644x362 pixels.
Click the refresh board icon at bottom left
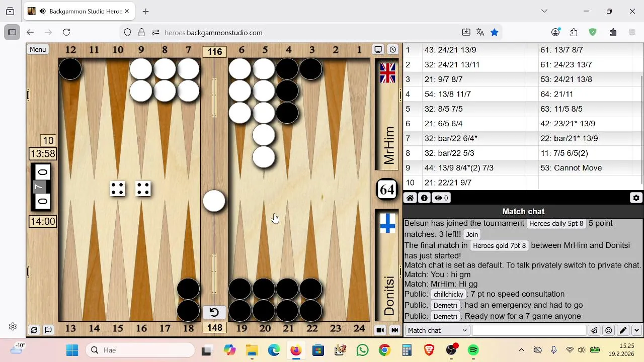coord(34,330)
